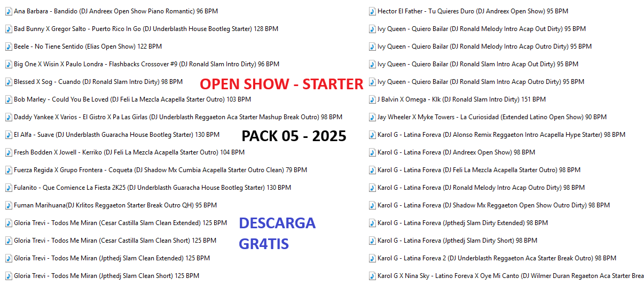The image size is (644, 286).
Task: Select file name Gloria Trevi Cesar Castilla Slam Clean Short 125 BPM
Action: pyautogui.click(x=115, y=241)
